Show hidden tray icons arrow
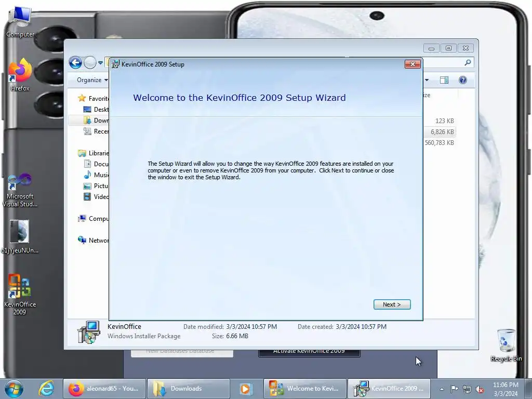The width and height of the screenshot is (532, 399). click(x=442, y=389)
